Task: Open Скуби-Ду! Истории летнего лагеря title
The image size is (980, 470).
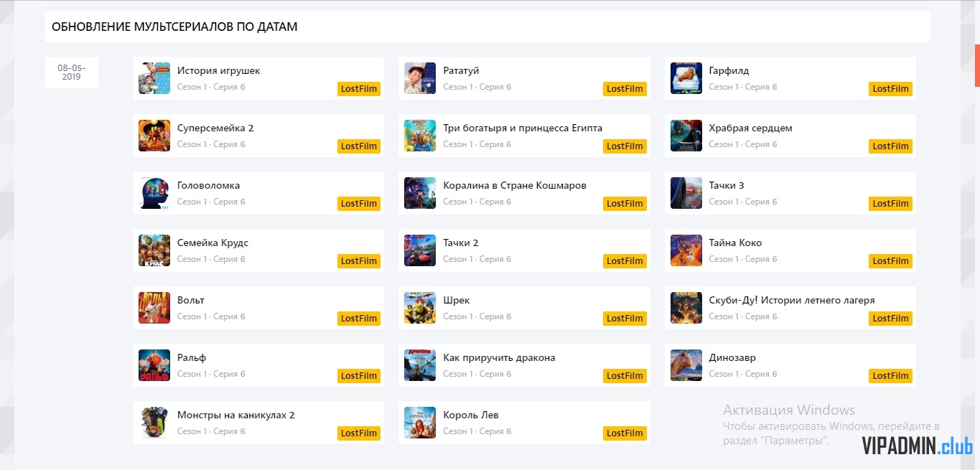Action: (x=792, y=301)
